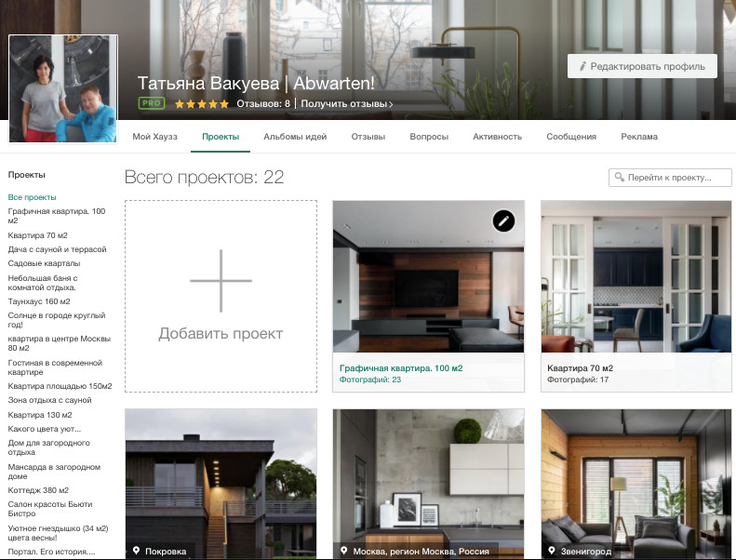Click the pencil edit icon on project thumbnail
The height and width of the screenshot is (560, 736).
click(503, 220)
